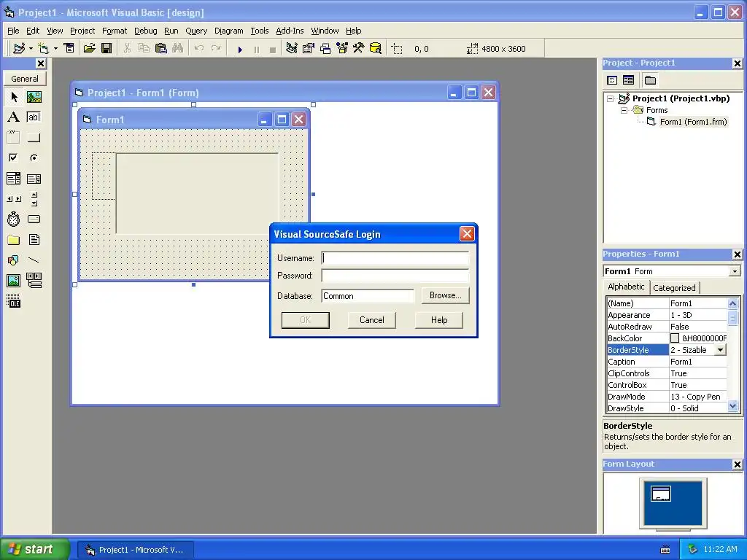Viewport: 747px width, 560px height.
Task: Click Help in Visual SourceSafe Login
Action: tap(438, 320)
